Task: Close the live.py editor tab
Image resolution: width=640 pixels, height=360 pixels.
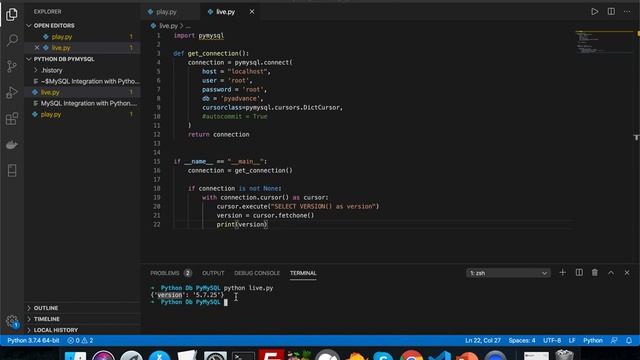Action: point(252,12)
